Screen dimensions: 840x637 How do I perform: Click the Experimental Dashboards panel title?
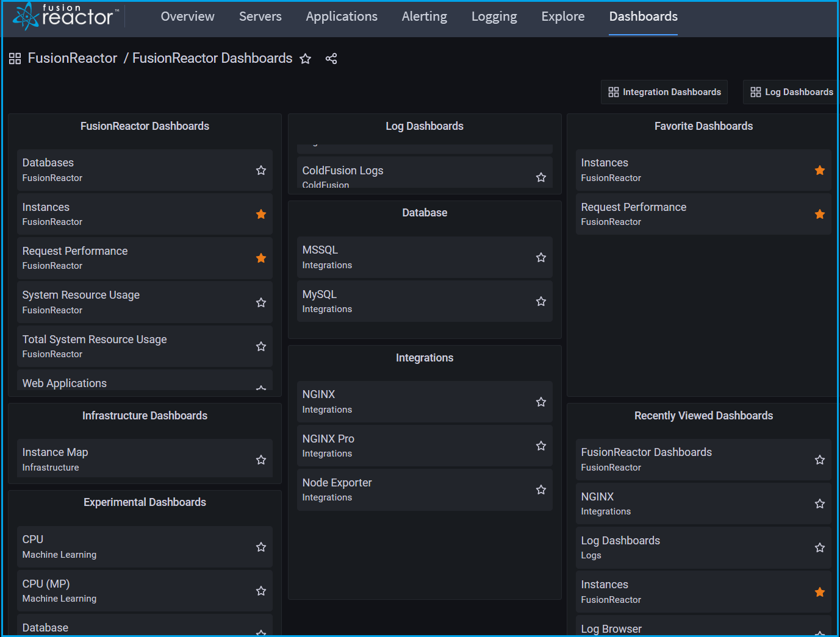pyautogui.click(x=145, y=502)
